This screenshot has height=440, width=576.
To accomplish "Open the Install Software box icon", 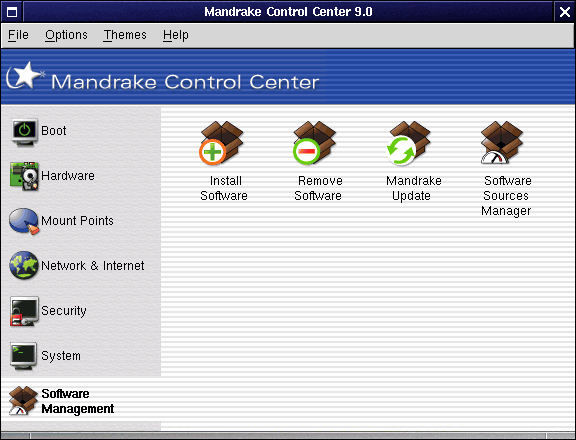I will (222, 143).
